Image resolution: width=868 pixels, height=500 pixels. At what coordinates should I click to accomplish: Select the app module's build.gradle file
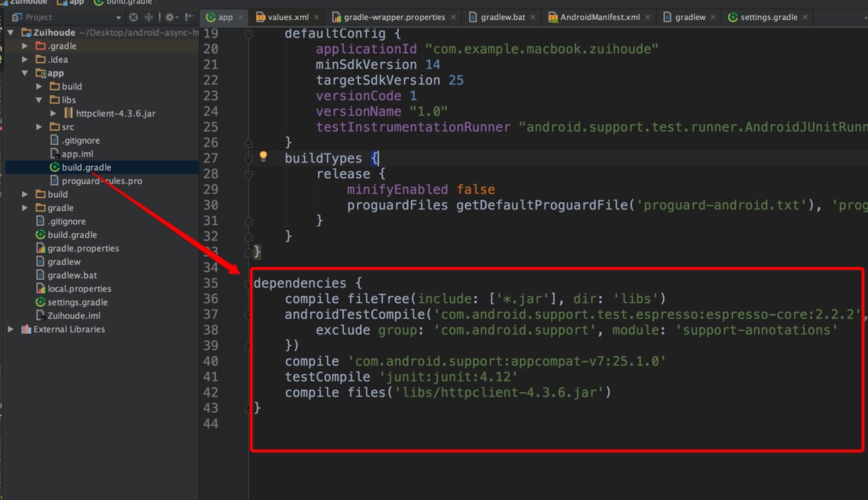pyautogui.click(x=87, y=168)
